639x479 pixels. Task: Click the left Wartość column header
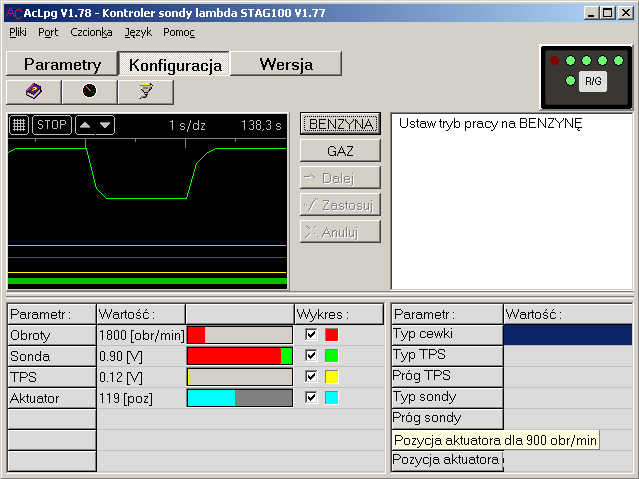(141, 314)
